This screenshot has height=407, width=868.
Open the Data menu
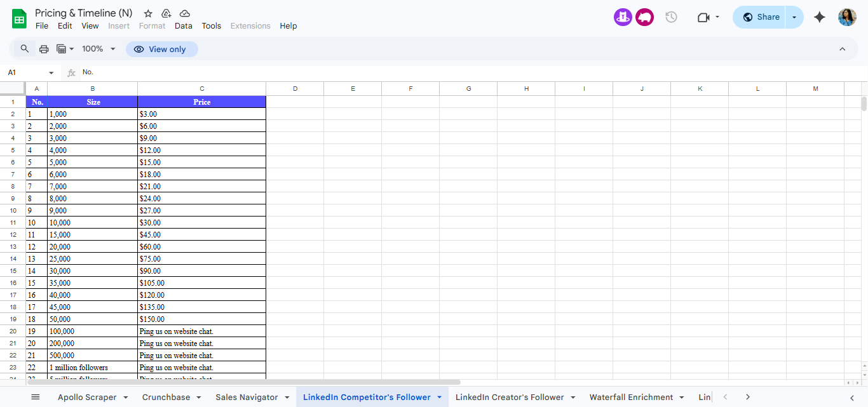coord(184,26)
